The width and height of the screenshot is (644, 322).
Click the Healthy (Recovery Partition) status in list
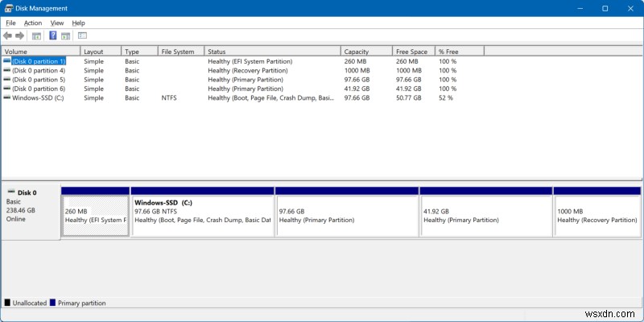coord(248,70)
